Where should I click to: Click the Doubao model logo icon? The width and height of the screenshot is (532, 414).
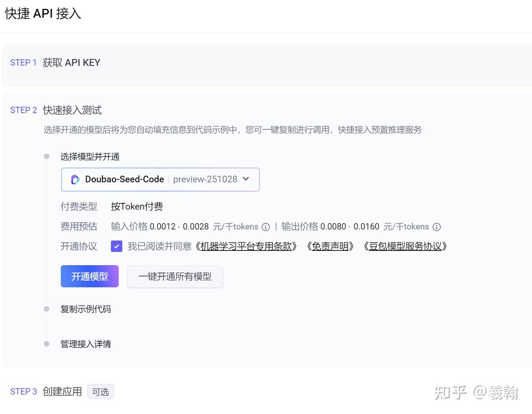[75, 179]
